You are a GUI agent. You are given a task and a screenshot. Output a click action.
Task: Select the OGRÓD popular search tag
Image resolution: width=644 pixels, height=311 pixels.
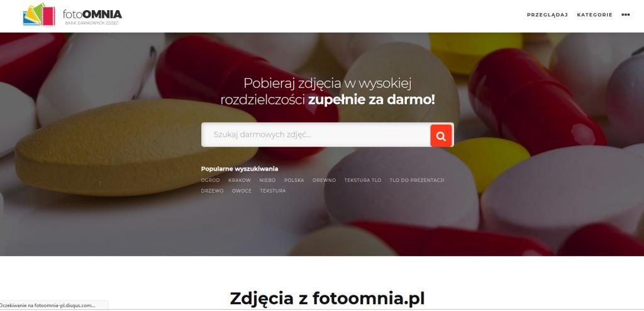pos(210,180)
